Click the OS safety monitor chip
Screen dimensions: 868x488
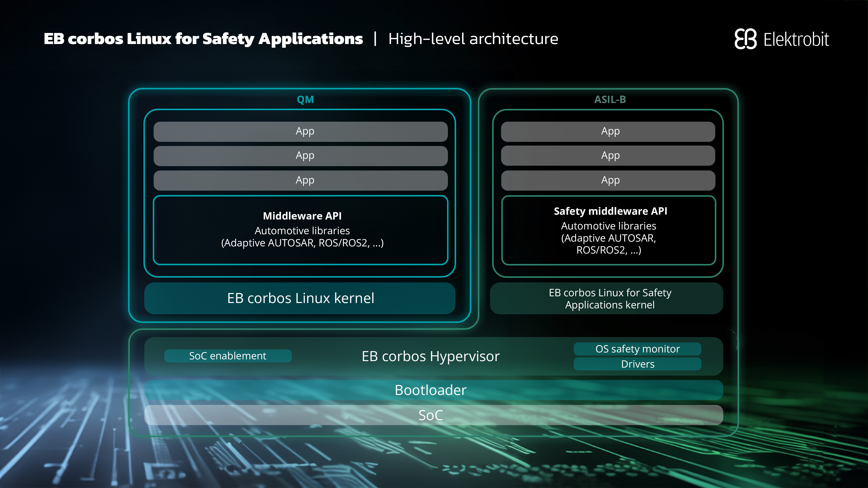pyautogui.click(x=637, y=349)
